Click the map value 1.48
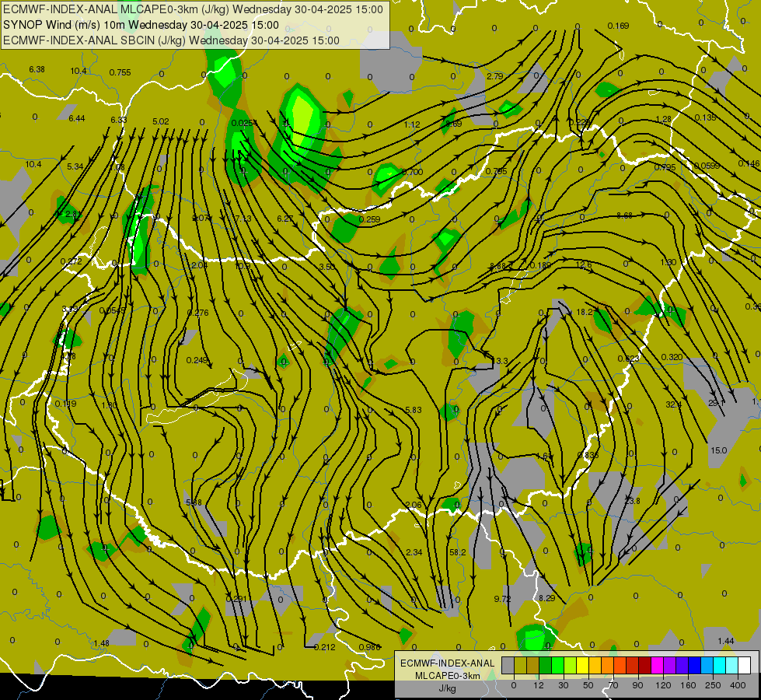This screenshot has width=761, height=700. pyautogui.click(x=101, y=643)
